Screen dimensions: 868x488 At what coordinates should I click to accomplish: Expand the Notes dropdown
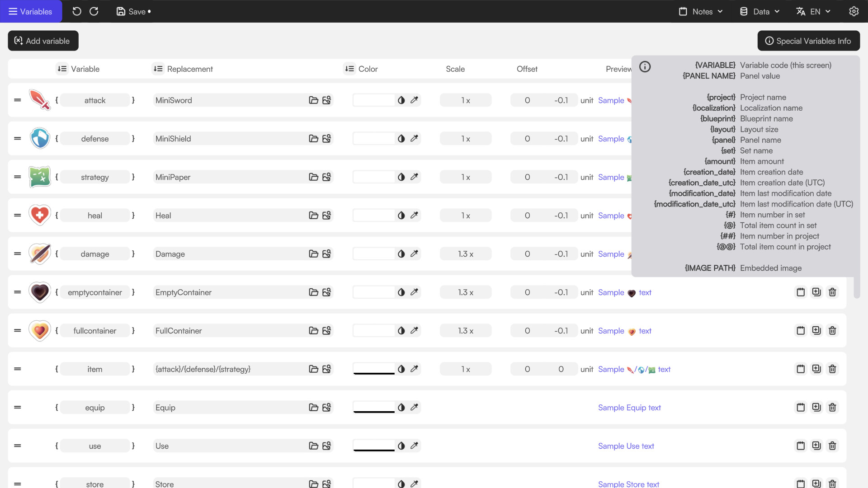701,11
